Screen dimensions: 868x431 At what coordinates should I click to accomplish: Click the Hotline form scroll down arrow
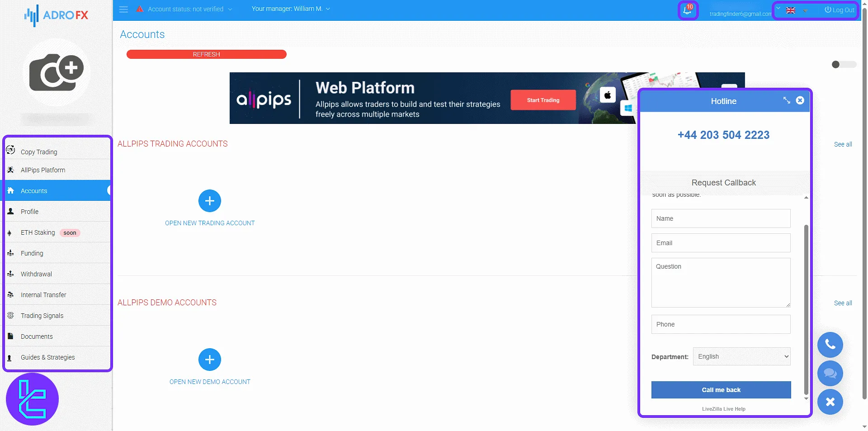pos(806,399)
